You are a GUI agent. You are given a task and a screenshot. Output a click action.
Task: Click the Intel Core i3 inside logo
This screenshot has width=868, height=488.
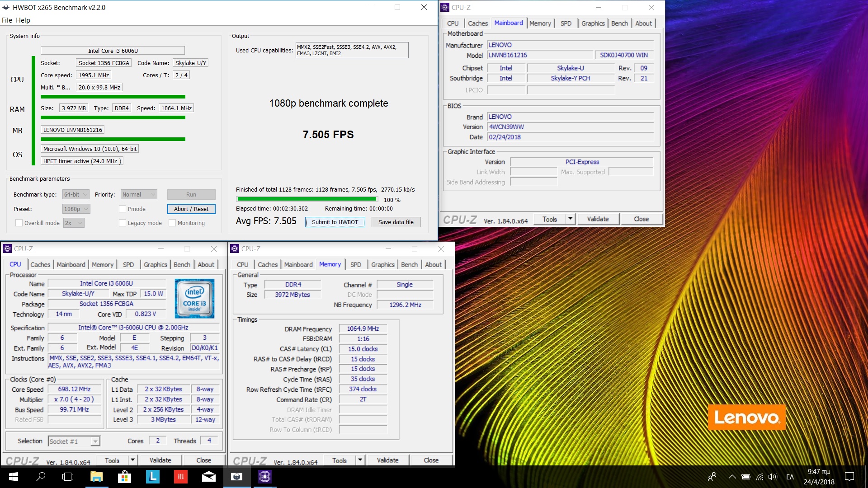[194, 298]
